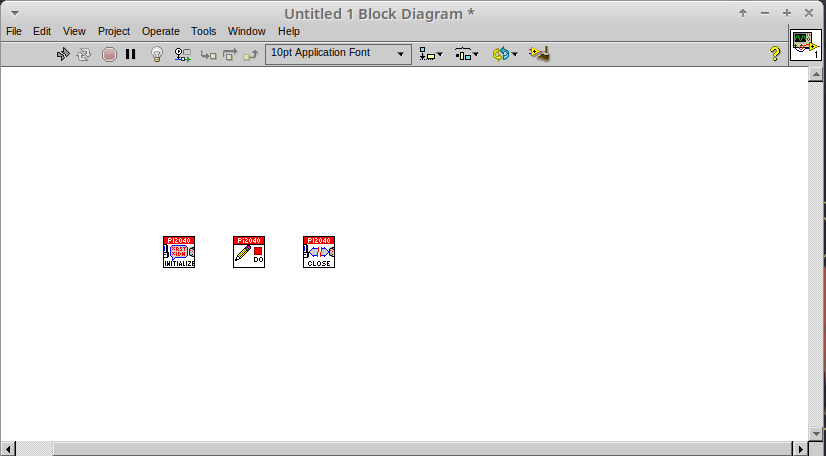Image resolution: width=826 pixels, height=456 pixels.
Task: Toggle Retain Wire Values button
Action: tap(182, 54)
